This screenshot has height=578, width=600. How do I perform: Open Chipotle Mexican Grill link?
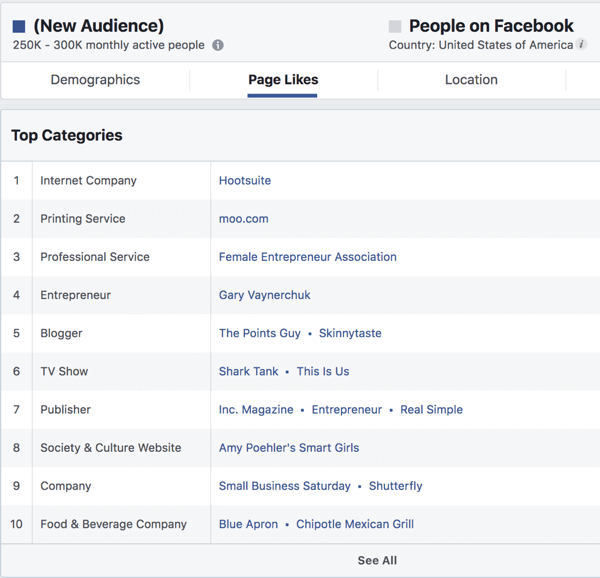click(355, 524)
